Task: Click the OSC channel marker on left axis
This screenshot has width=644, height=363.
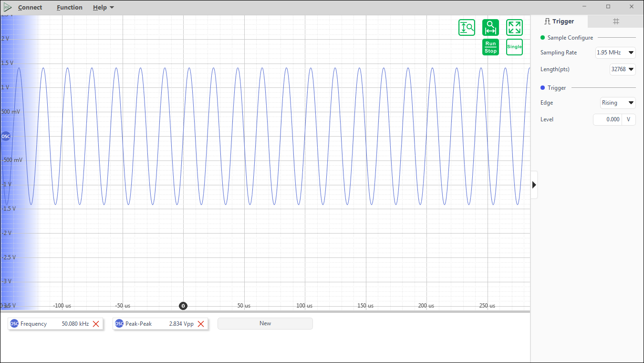Action: point(6,136)
